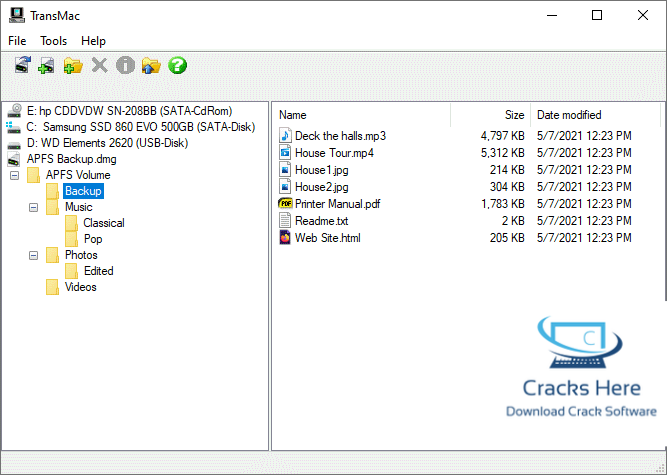667x475 pixels.
Task: Click the Videos folder icon in tree
Action: (x=53, y=287)
